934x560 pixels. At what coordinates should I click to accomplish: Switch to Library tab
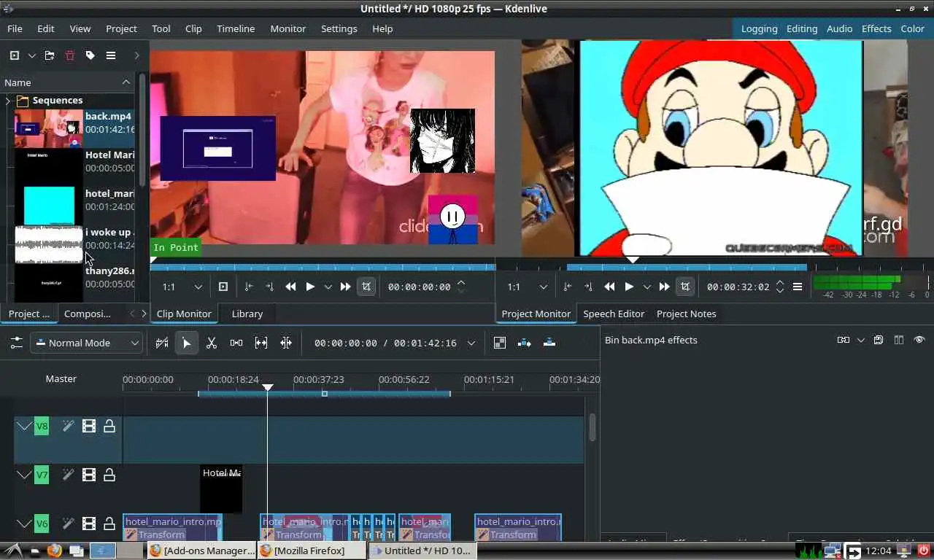[x=247, y=314]
